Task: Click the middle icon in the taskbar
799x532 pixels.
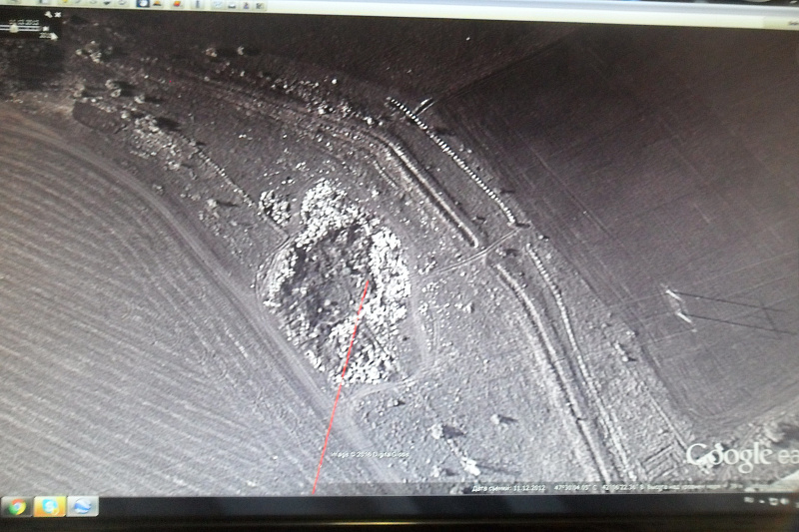Action: point(50,507)
